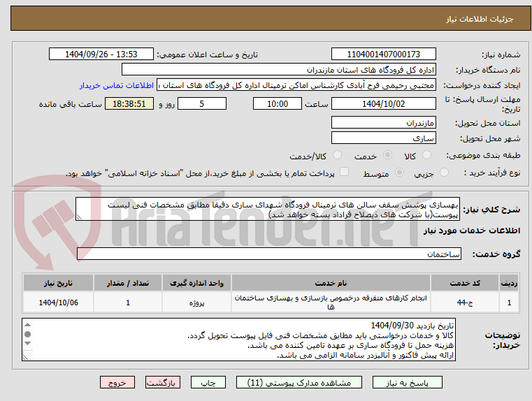Click the واحد اندازه گیری column header
532x401 pixels.
196,283
